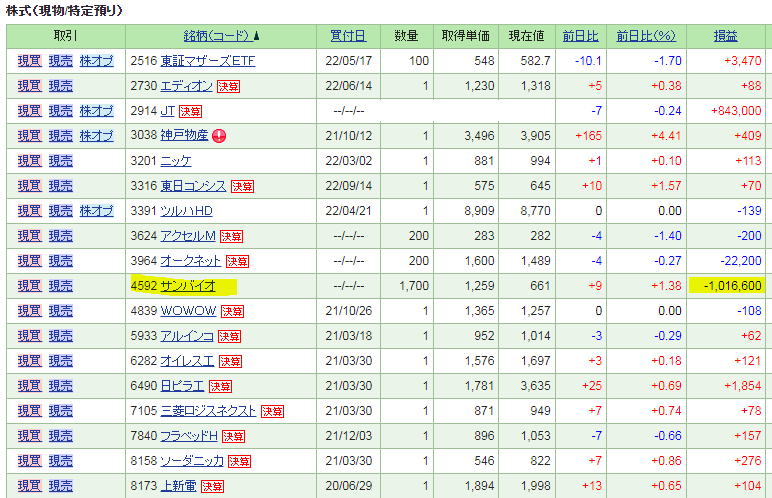This screenshot has height=498, width=772.
Task: Click 現売 in the 東日コンシス row
Action: coord(61,186)
